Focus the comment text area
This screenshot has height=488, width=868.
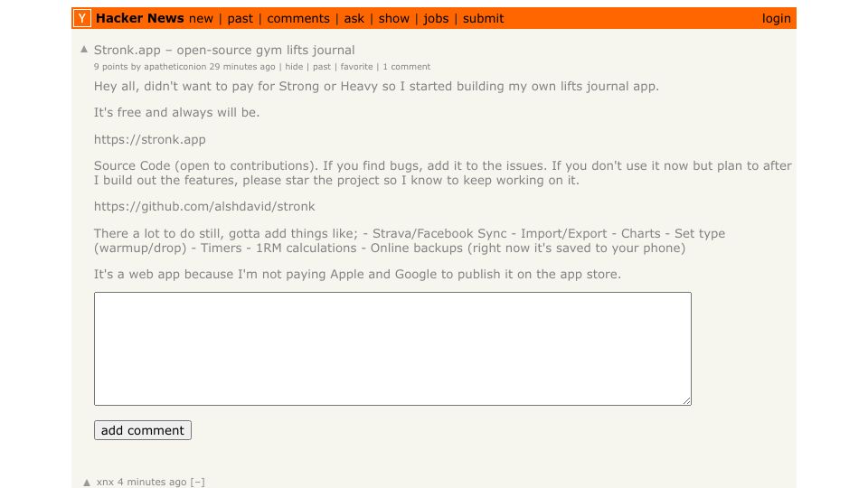(392, 349)
